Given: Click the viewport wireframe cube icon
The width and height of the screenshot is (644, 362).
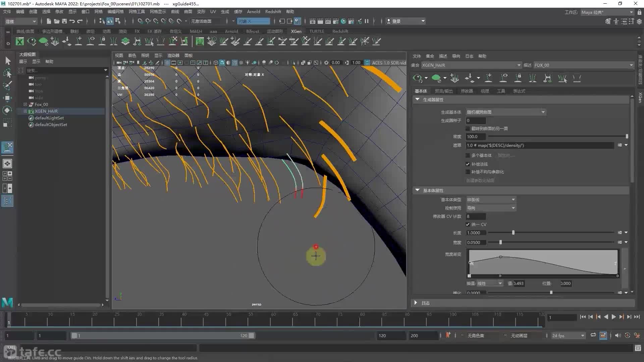Looking at the screenshot, I should coord(216,63).
